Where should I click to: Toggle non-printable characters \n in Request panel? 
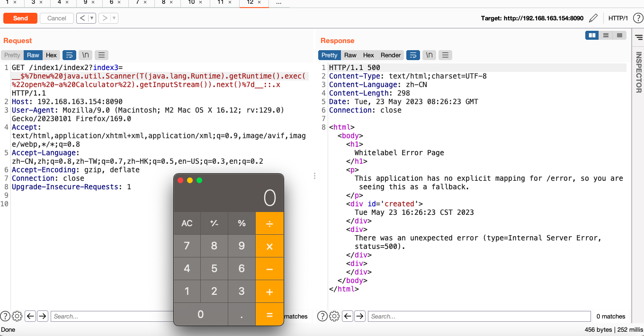click(85, 55)
